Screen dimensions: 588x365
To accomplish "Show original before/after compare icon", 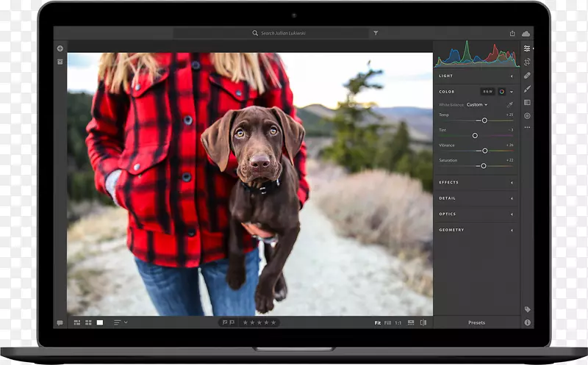I will click(423, 322).
